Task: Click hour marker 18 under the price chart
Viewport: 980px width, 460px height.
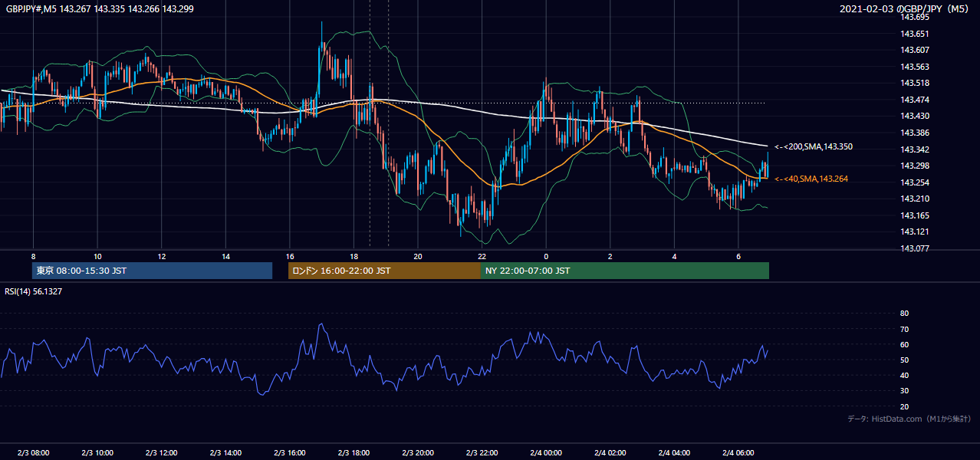Action: (354, 256)
